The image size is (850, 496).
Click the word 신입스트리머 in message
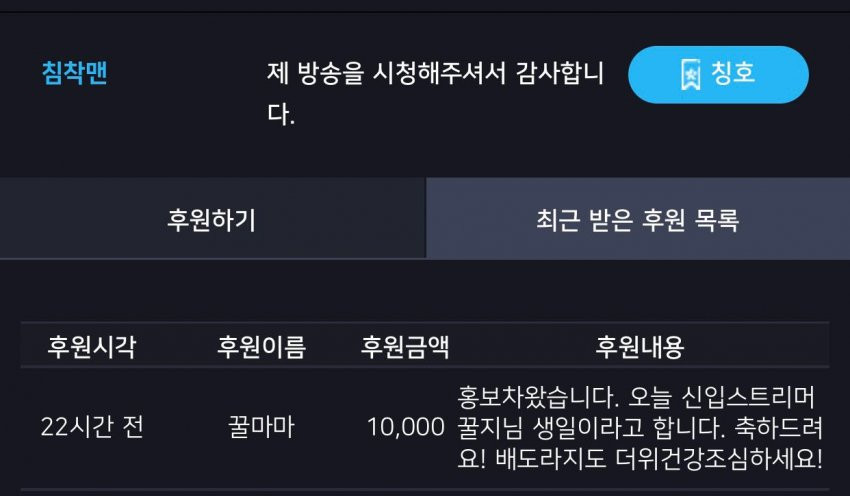(x=748, y=397)
